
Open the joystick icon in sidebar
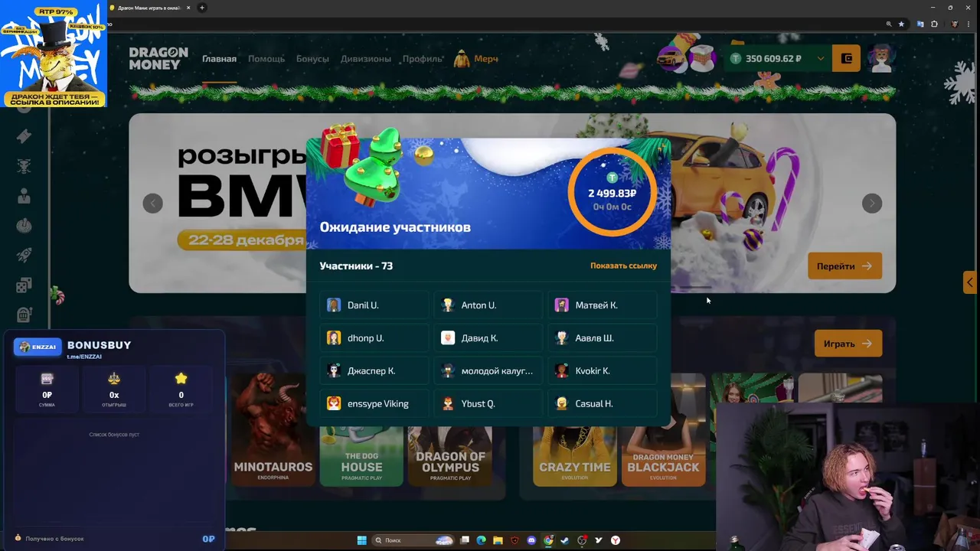[24, 226]
